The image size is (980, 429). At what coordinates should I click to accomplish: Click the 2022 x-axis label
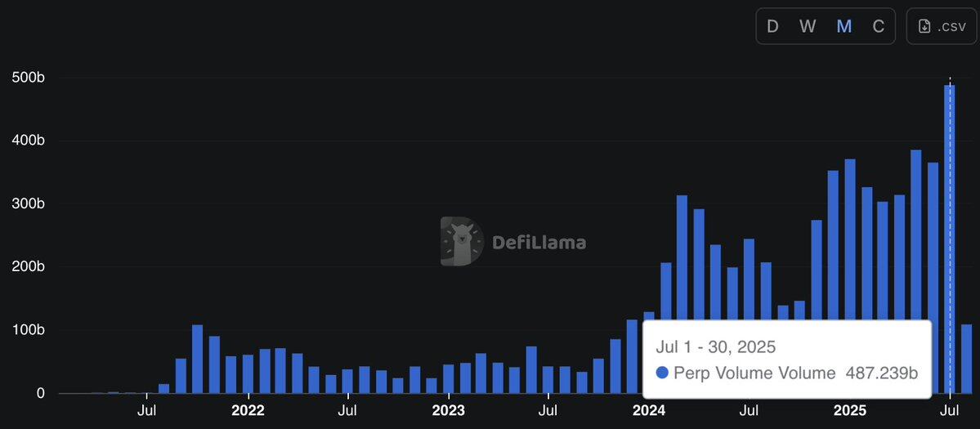(x=248, y=411)
